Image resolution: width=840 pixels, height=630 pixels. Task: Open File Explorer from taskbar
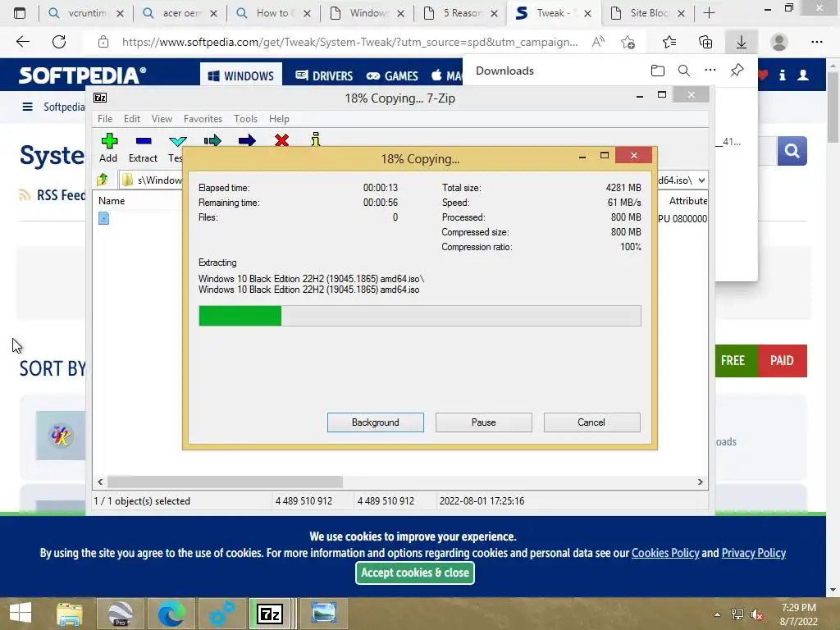(x=70, y=614)
